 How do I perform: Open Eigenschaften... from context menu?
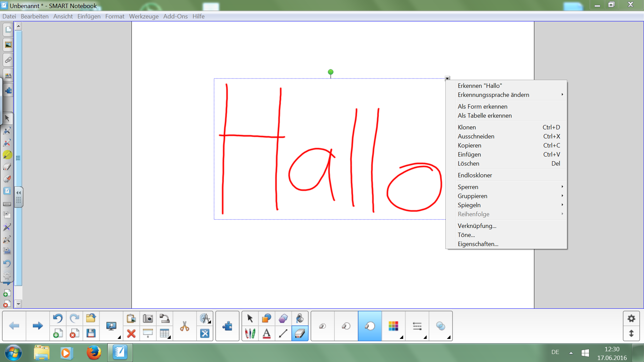478,244
